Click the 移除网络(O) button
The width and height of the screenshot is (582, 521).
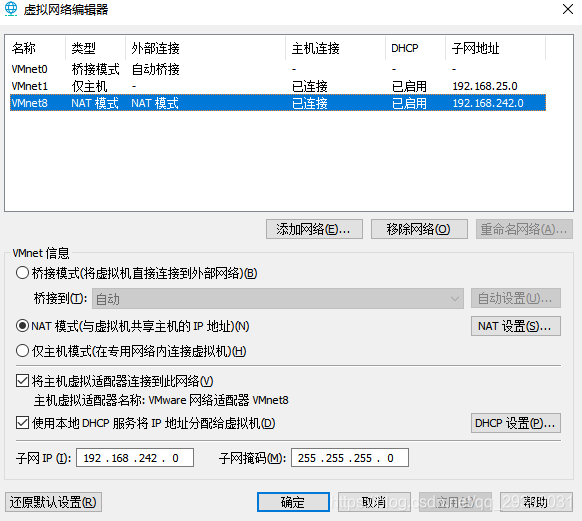pyautogui.click(x=419, y=229)
